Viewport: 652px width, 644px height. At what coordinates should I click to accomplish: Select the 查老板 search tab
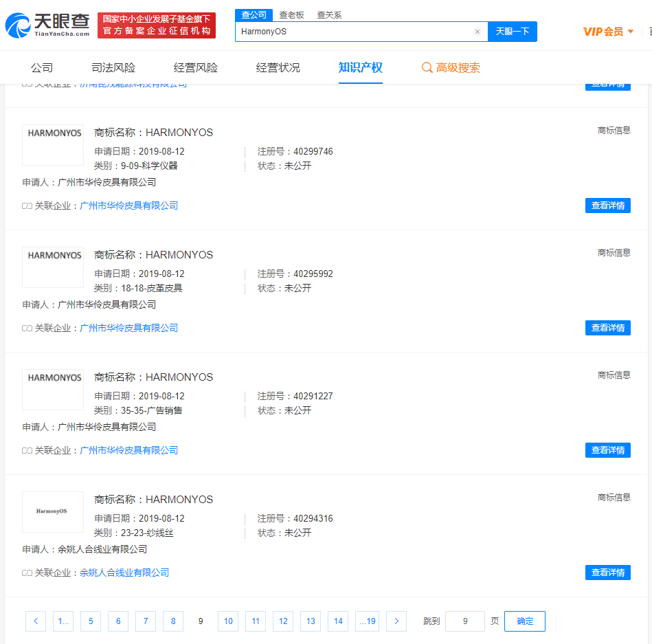(x=291, y=15)
